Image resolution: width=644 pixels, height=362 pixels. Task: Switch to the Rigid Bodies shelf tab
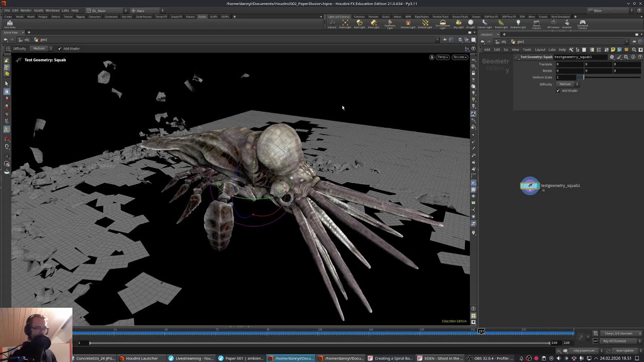pyautogui.click(x=422, y=17)
